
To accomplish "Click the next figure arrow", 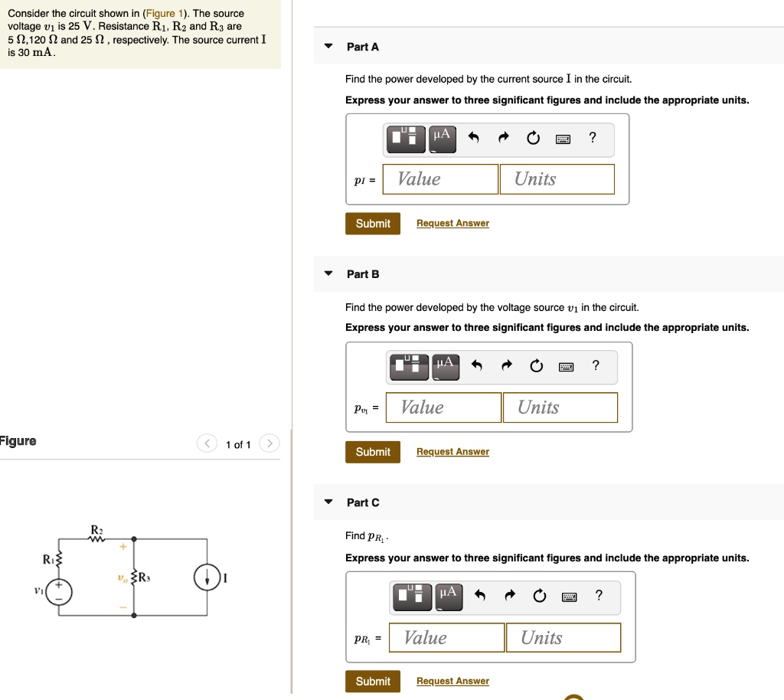I will pyautogui.click(x=268, y=443).
